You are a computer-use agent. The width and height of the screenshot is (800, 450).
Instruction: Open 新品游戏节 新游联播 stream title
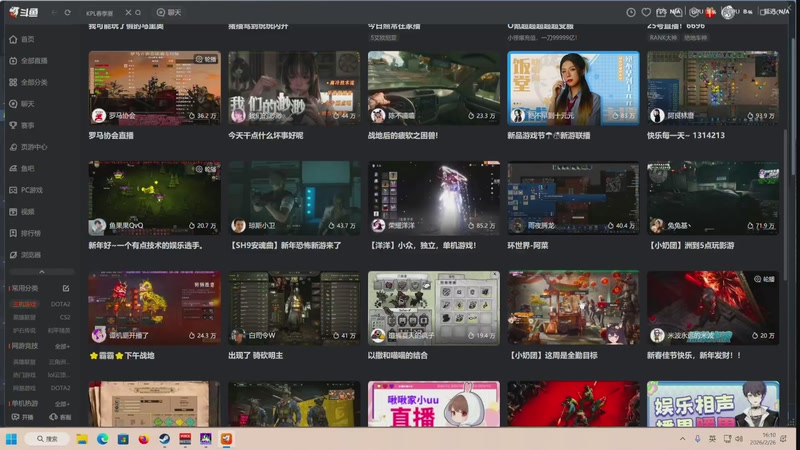point(548,136)
